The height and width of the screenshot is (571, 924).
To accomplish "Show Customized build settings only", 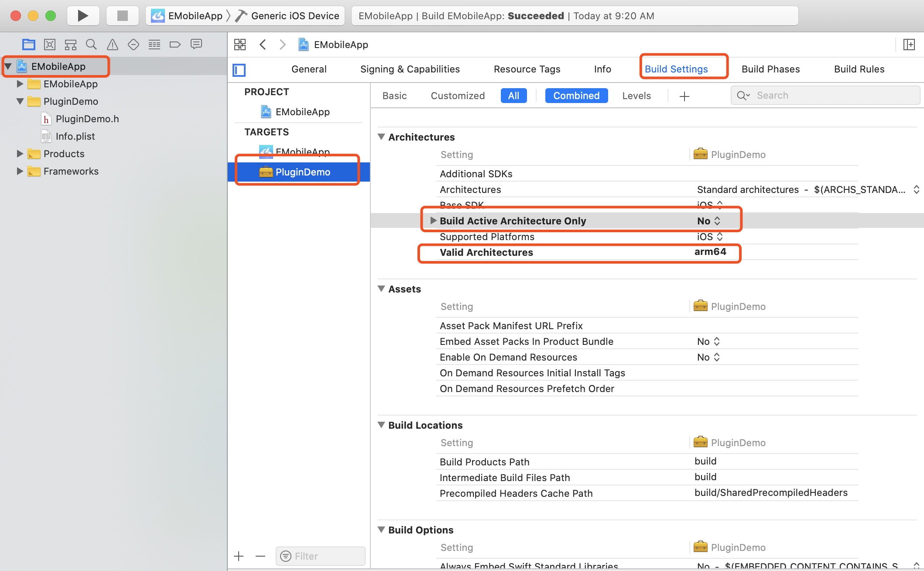I will coord(458,96).
